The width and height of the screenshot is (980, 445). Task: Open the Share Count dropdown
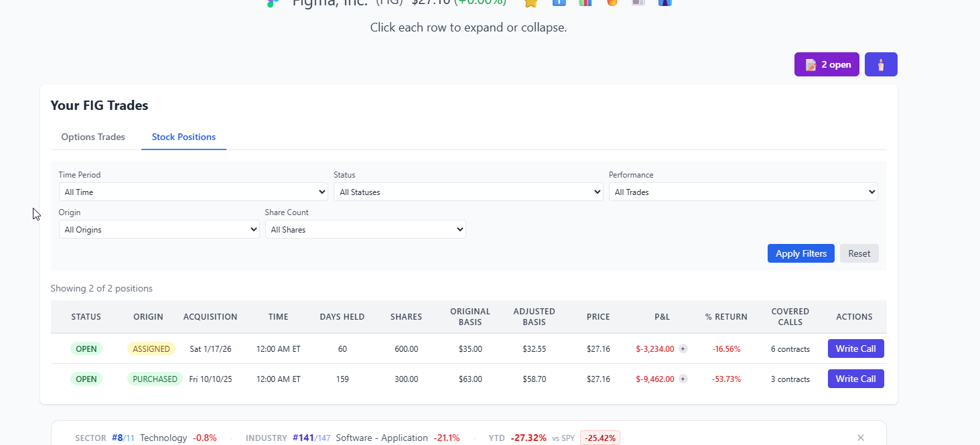(366, 229)
